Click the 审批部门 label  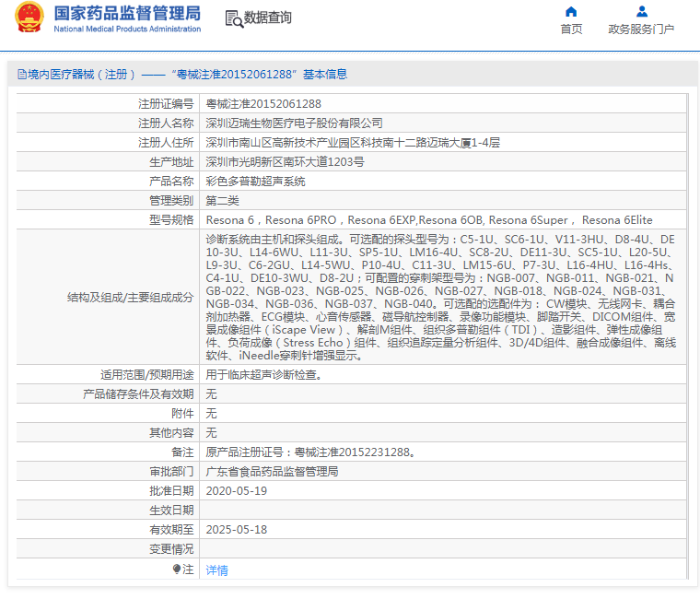pyautogui.click(x=171, y=471)
